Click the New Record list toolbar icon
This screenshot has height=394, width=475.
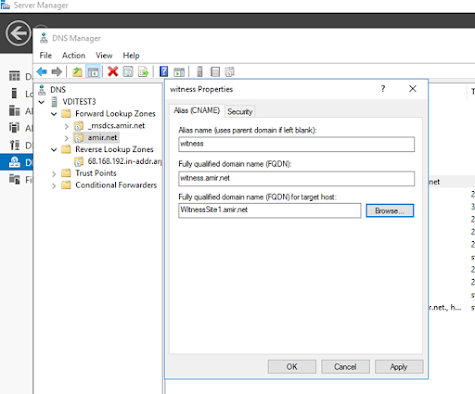[x=215, y=72]
